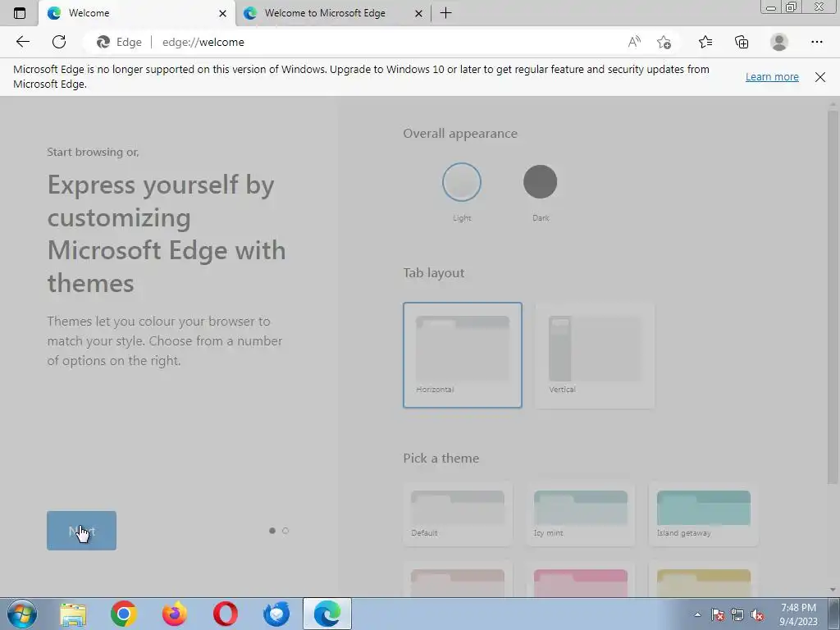Dismiss the unsupported Windows notification bar
840x630 pixels.
click(820, 76)
